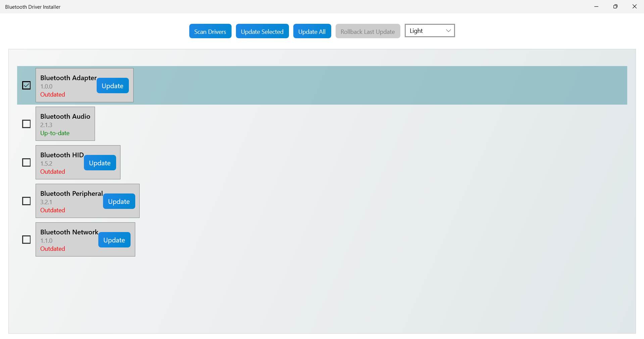Update the Bluetooth HID driver
This screenshot has width=644, height=339.
coord(100,163)
